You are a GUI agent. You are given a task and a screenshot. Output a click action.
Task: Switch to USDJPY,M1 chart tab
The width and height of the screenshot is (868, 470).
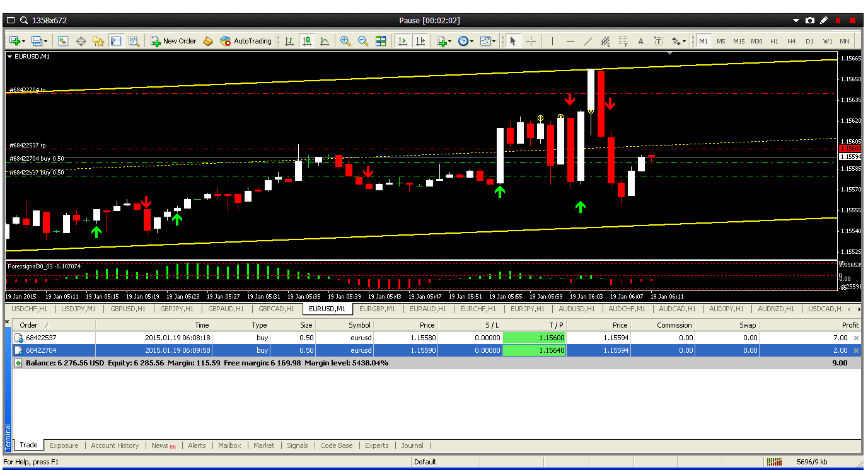click(x=78, y=309)
